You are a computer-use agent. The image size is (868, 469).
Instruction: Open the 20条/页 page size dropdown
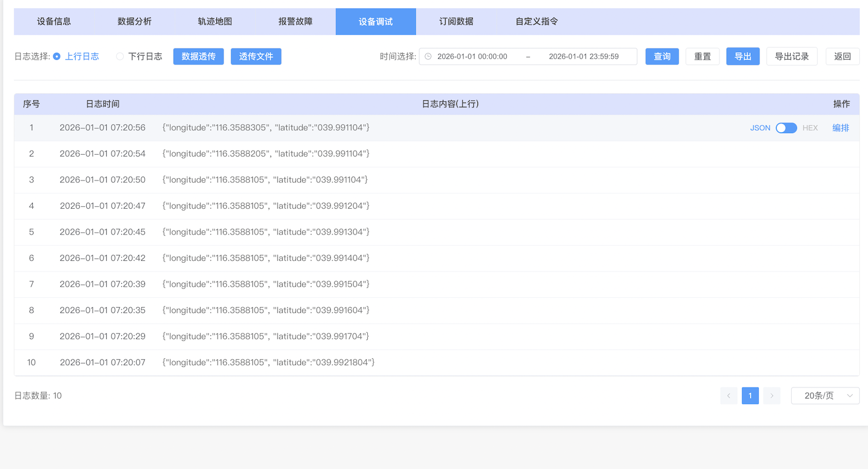tap(824, 396)
